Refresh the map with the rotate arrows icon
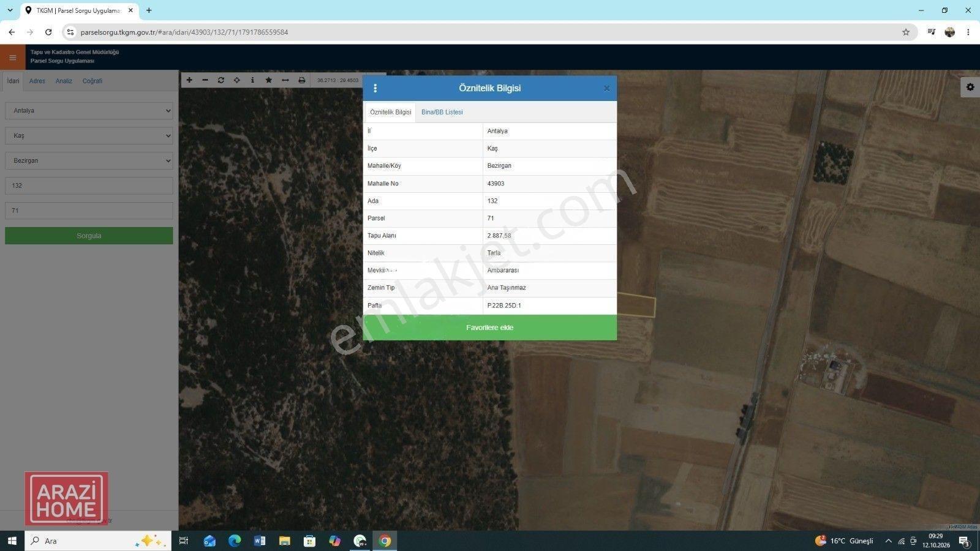This screenshot has width=980, height=551. pyautogui.click(x=221, y=80)
